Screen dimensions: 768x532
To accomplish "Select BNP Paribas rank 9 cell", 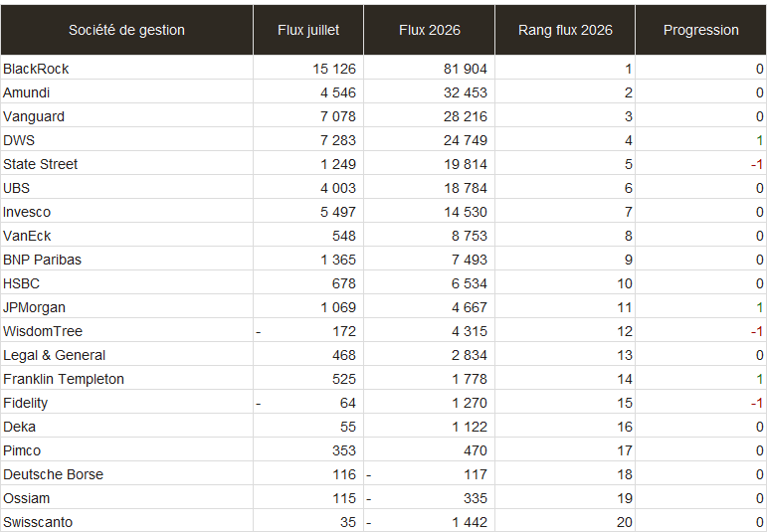I will click(x=565, y=260).
